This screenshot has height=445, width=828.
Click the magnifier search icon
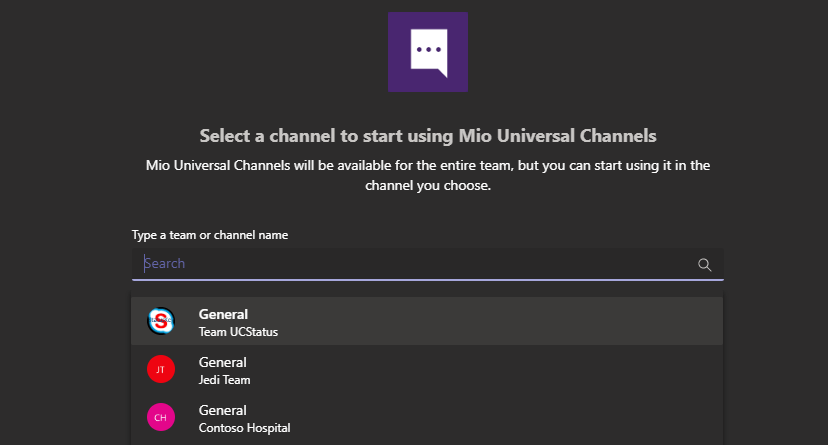pyautogui.click(x=704, y=264)
